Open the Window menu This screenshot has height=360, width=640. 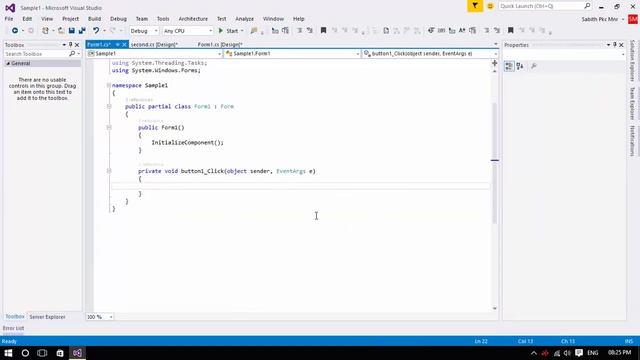coord(273,19)
